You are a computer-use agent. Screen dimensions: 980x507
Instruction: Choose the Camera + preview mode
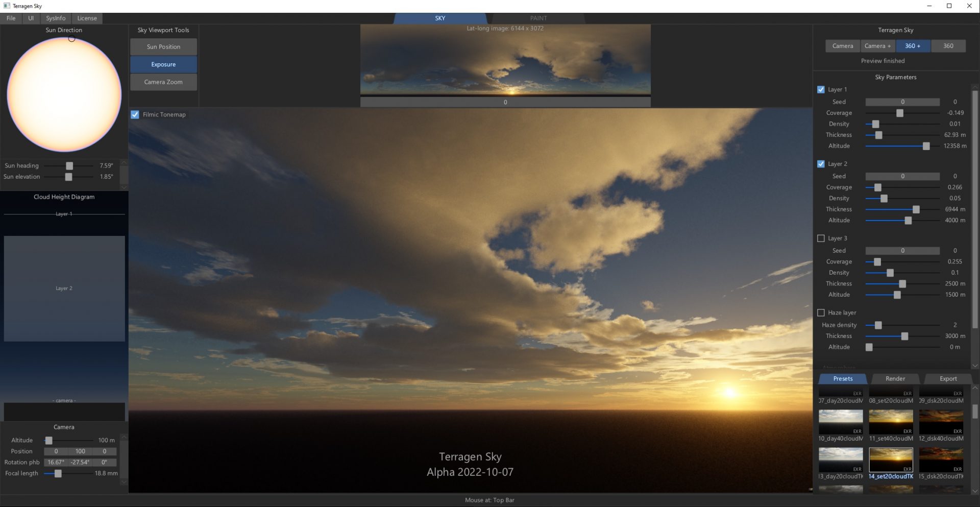tap(877, 46)
